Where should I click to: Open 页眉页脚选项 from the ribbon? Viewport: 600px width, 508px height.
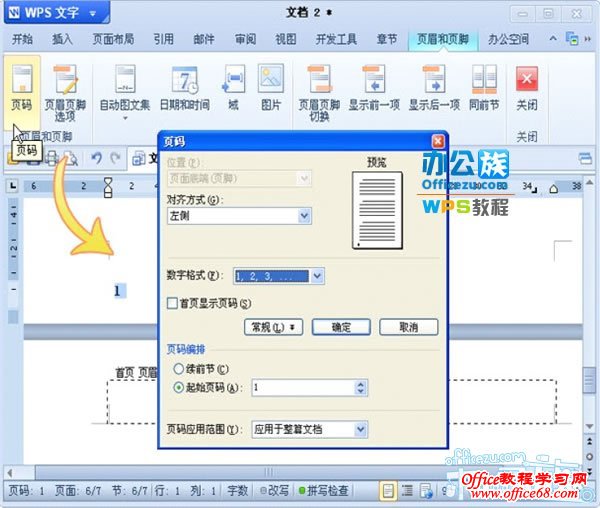[65, 93]
